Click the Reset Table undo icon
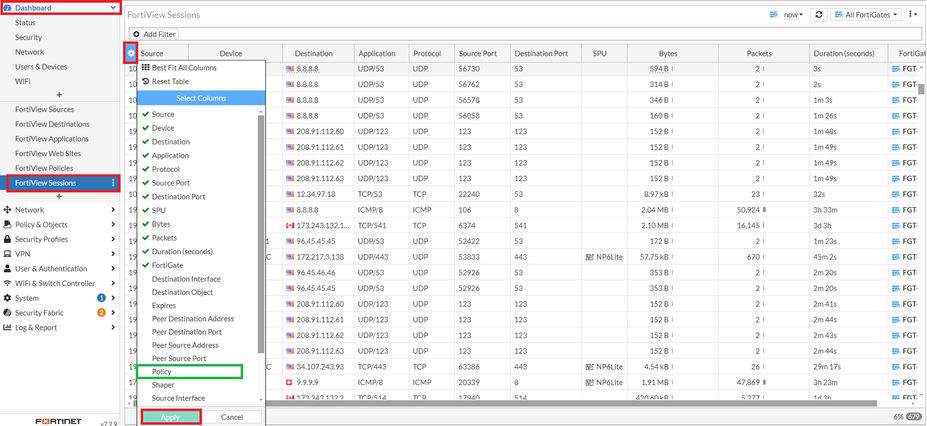 pyautogui.click(x=145, y=82)
